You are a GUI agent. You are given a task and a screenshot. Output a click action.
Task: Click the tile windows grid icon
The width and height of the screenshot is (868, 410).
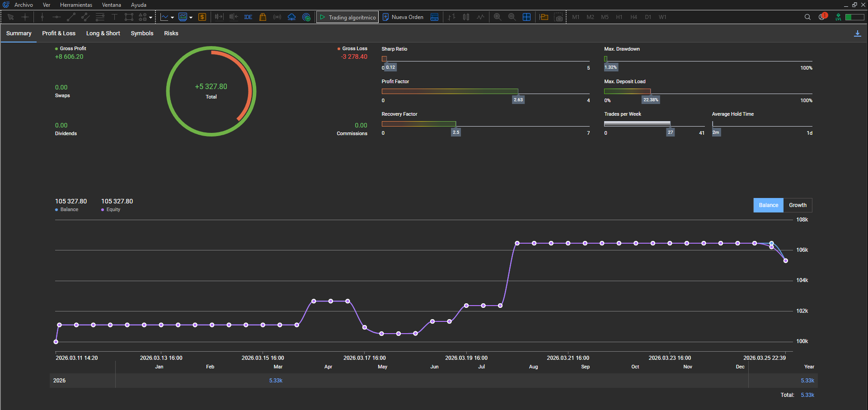point(526,17)
